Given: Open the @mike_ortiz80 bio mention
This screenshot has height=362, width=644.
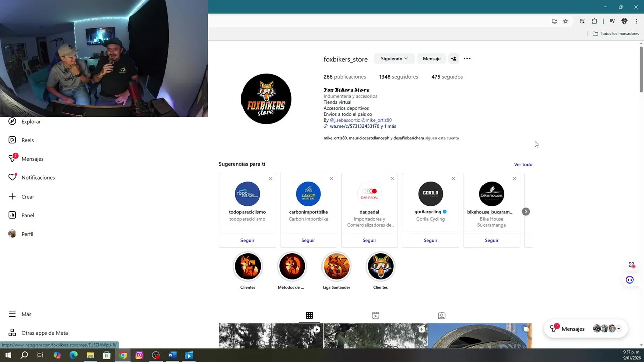Looking at the screenshot, I should (x=376, y=120).
